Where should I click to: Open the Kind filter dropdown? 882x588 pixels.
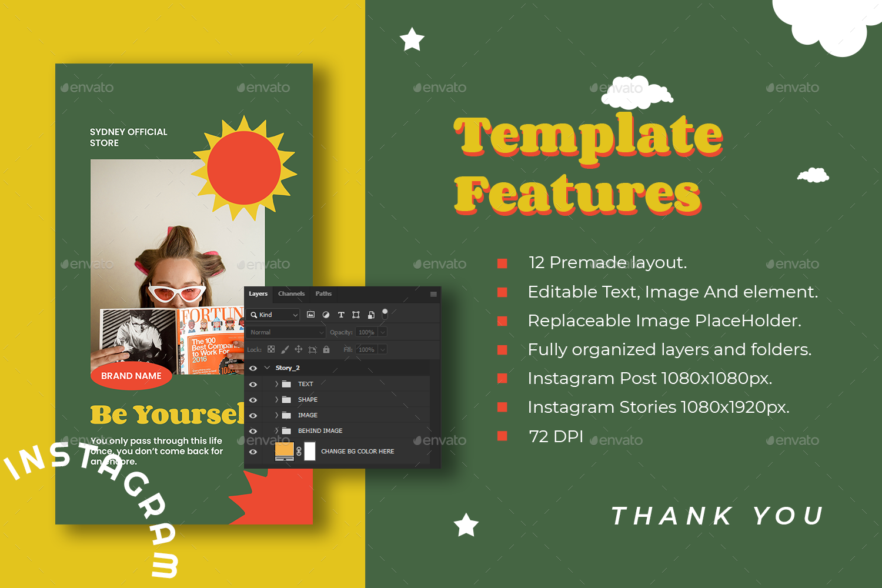point(274,315)
